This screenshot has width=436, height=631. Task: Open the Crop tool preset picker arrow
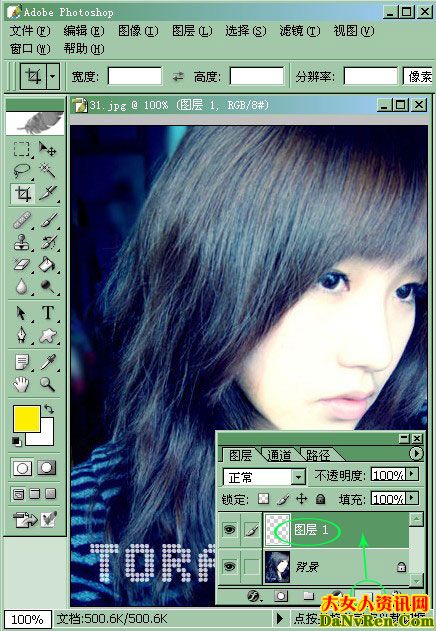(x=53, y=76)
